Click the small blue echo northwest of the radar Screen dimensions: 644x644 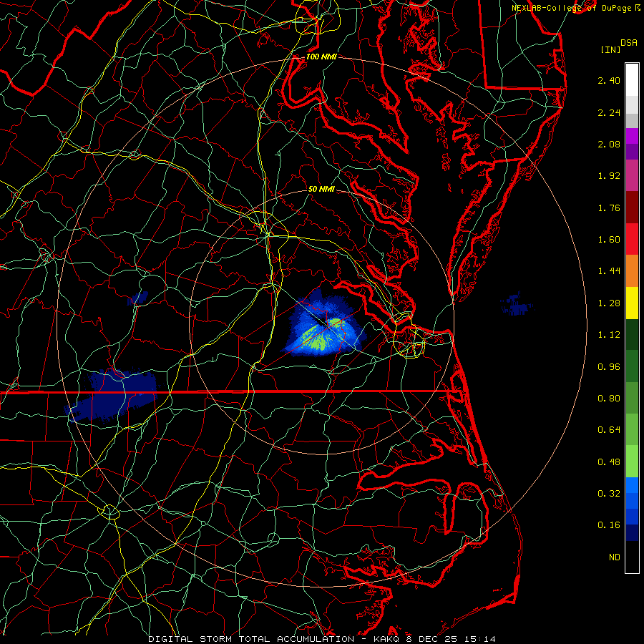(x=137, y=298)
